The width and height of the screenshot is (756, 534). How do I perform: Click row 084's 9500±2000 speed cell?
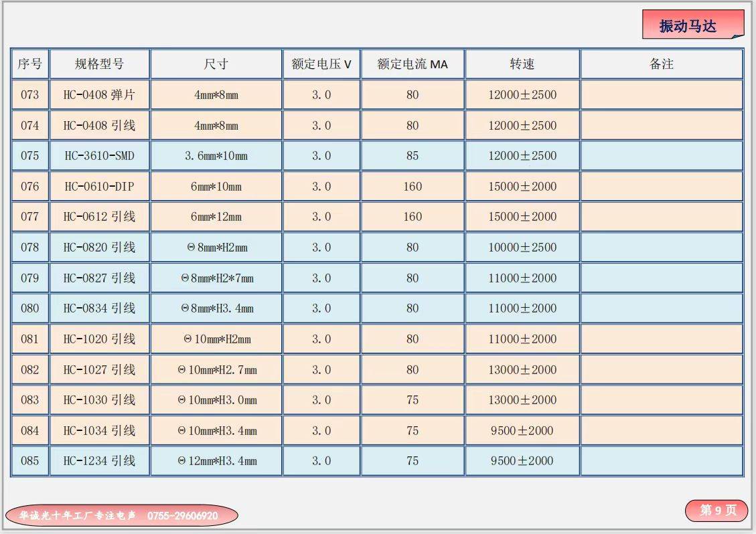click(522, 431)
